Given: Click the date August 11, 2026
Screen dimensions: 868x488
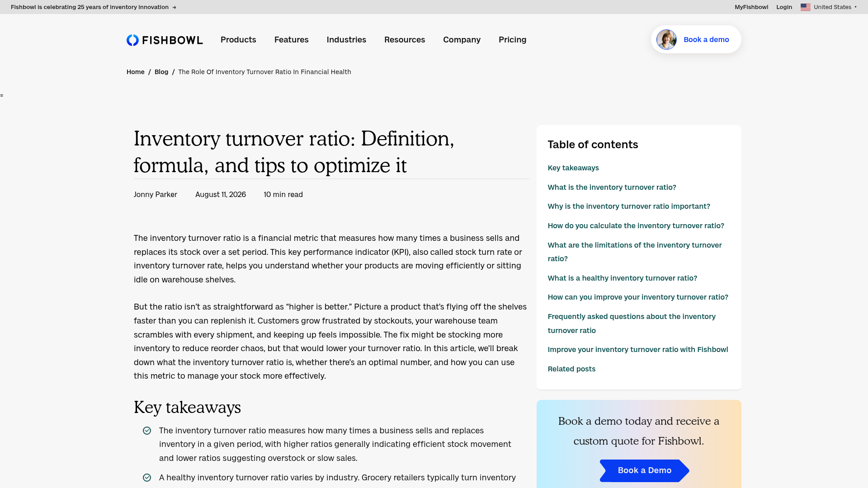Looking at the screenshot, I should pos(221,195).
